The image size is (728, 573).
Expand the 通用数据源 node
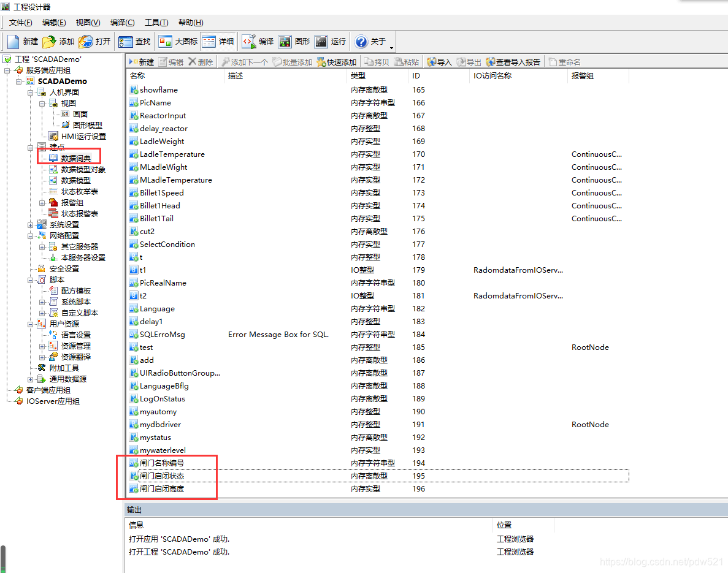(30, 379)
